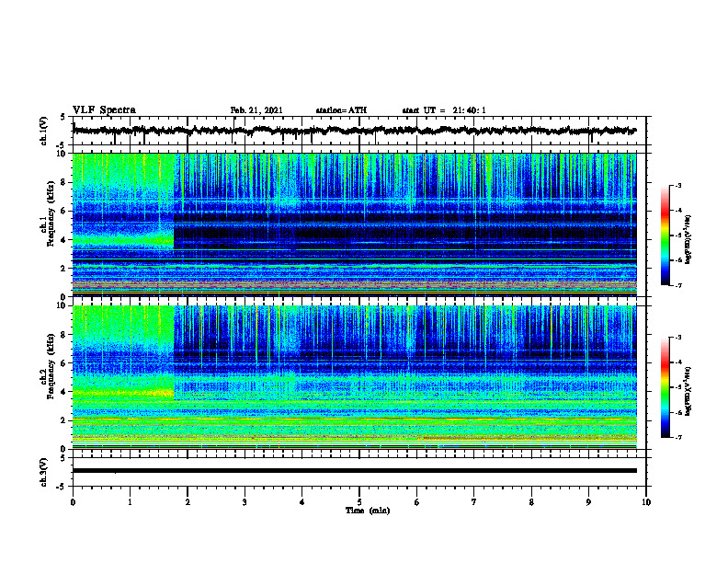Click the ch.1 voltage waveform trace panel
728x563 pixels.
pos(359,131)
